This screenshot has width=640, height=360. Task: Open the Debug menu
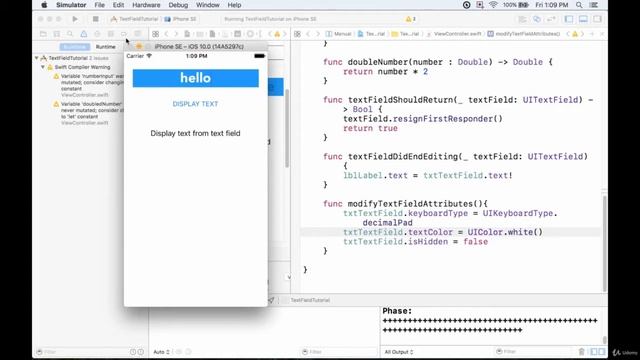point(178,5)
